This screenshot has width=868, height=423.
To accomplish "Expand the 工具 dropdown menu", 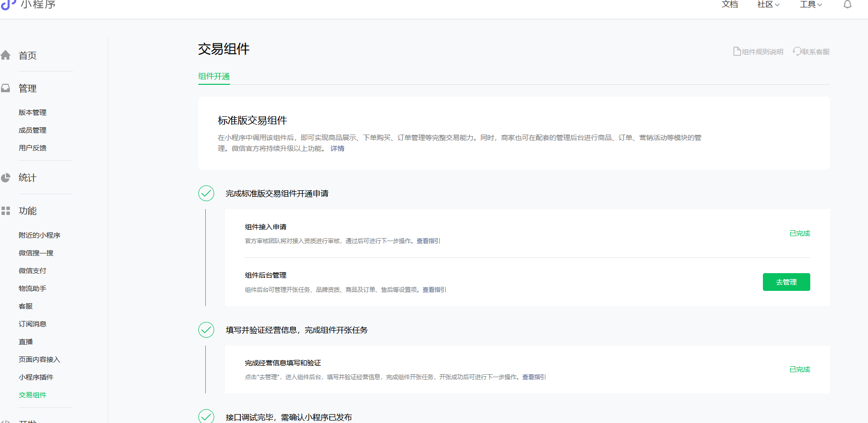I will [x=811, y=4].
